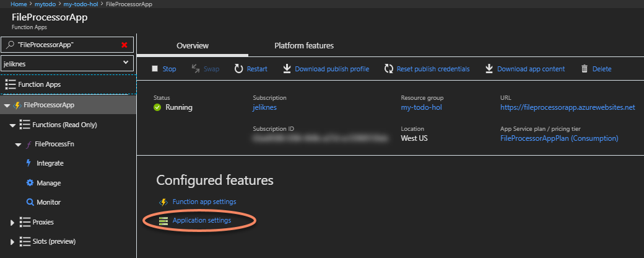Click Restart button text
Image resolution: width=644 pixels, height=258 pixels.
coord(257,69)
